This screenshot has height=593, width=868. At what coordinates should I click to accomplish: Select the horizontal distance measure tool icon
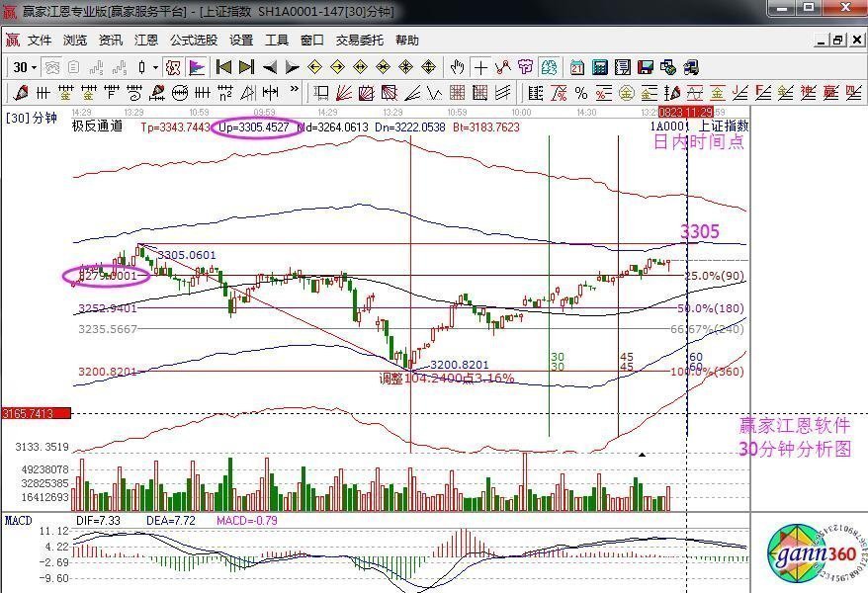[270, 92]
